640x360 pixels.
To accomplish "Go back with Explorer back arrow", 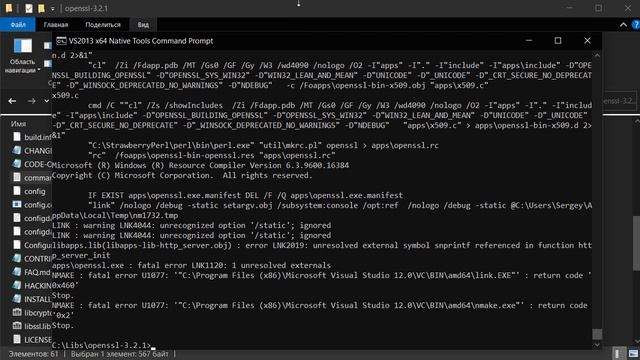I will (12, 101).
